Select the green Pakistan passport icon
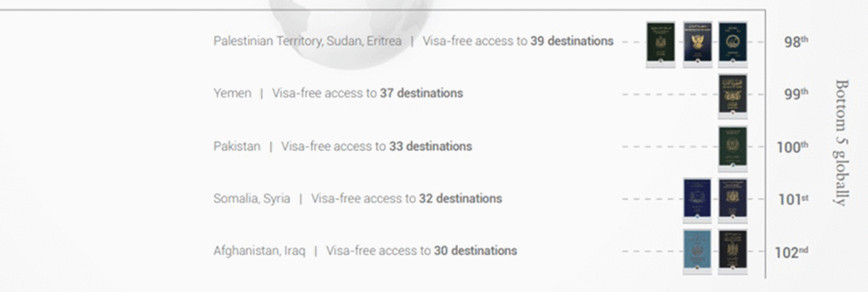Image resolution: width=868 pixels, height=292 pixels. 733,146
